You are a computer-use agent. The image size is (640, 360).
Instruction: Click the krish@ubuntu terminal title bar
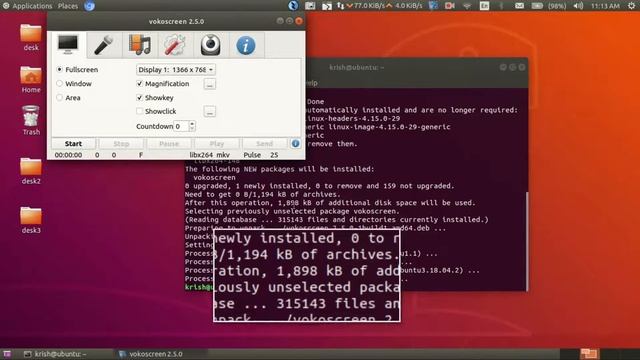click(357, 67)
